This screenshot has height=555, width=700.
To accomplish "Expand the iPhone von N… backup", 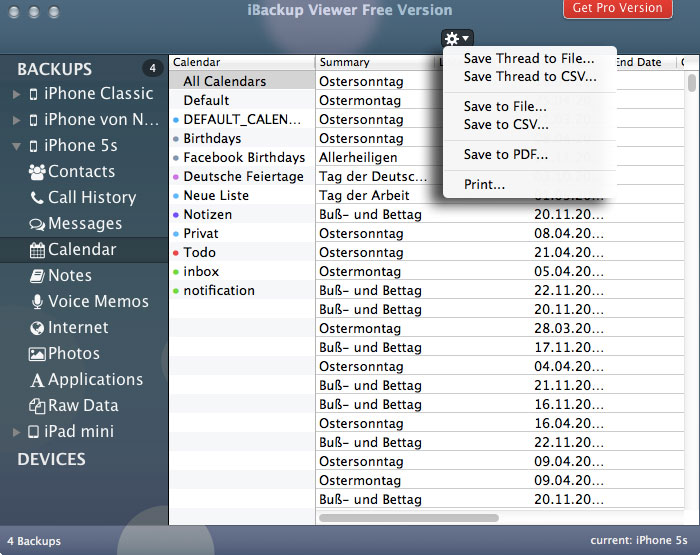I will click(17, 120).
